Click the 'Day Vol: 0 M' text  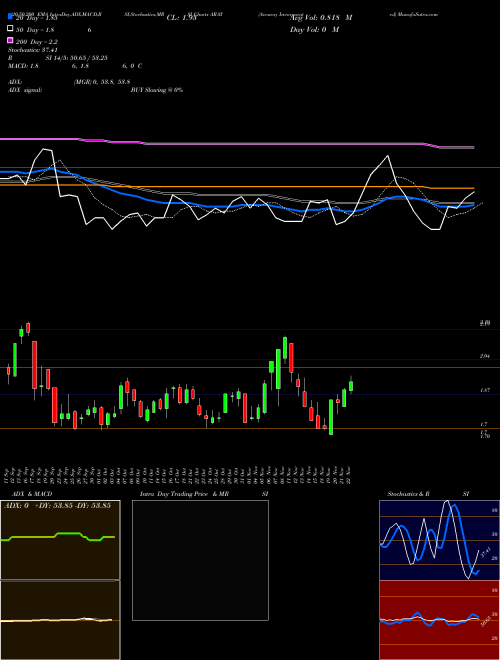(x=315, y=30)
